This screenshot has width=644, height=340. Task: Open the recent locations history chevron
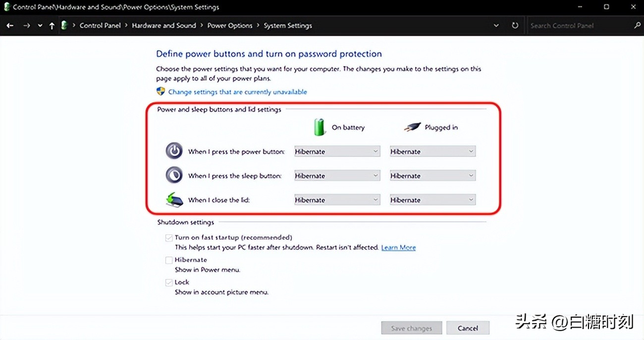click(40, 26)
